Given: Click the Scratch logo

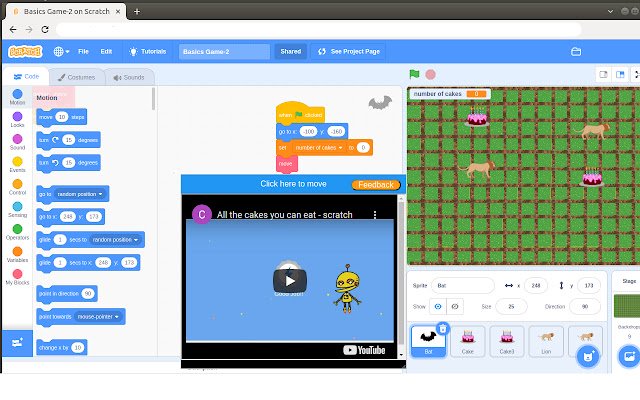Looking at the screenshot, I should tap(25, 51).
